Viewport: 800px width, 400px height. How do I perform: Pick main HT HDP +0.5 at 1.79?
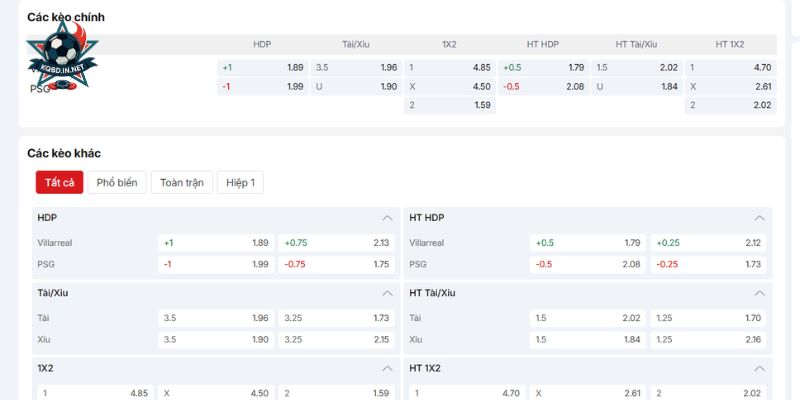pos(543,68)
